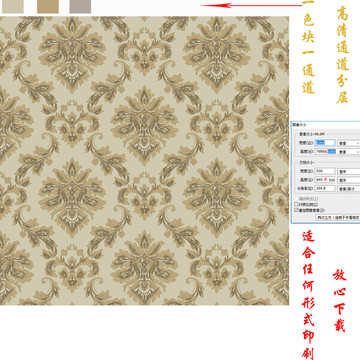This screenshot has height=360, width=360.
Task: Open the document width millimeter unit dropdown
Action: click(349, 171)
